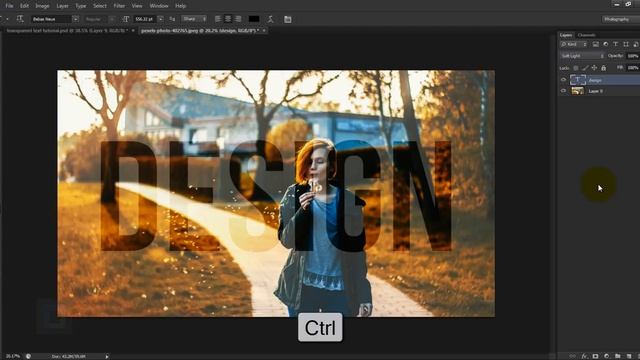Click the font size T icon
Viewport: 640px width, 360px height.
pyautogui.click(x=126, y=19)
